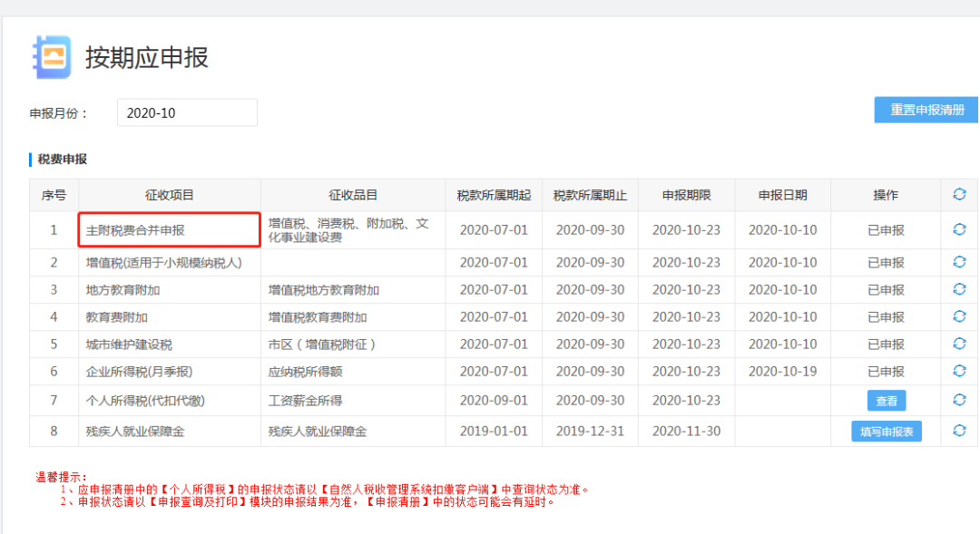Select 地方教育附加 in 征收项目 column
Screen dimensions: 980x534
coord(170,290)
